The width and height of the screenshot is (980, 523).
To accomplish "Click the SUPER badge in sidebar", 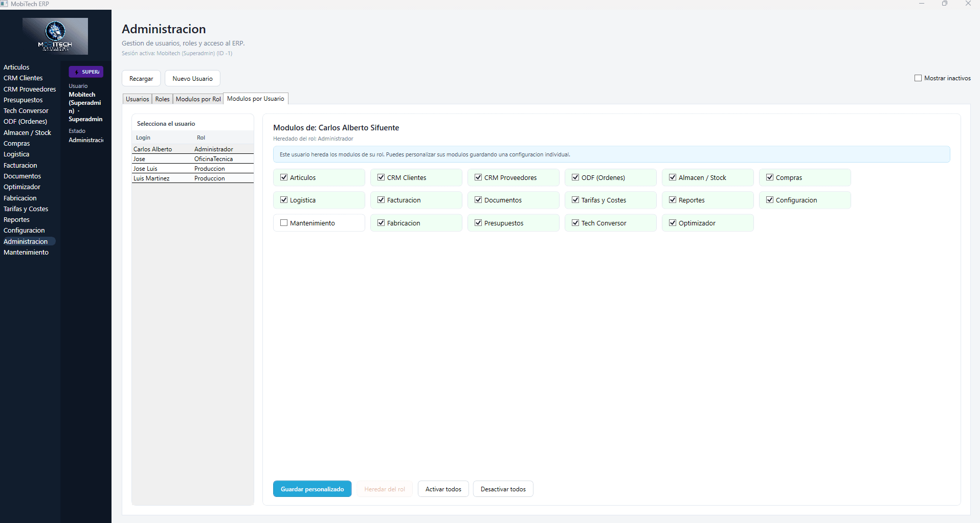I will (x=86, y=72).
